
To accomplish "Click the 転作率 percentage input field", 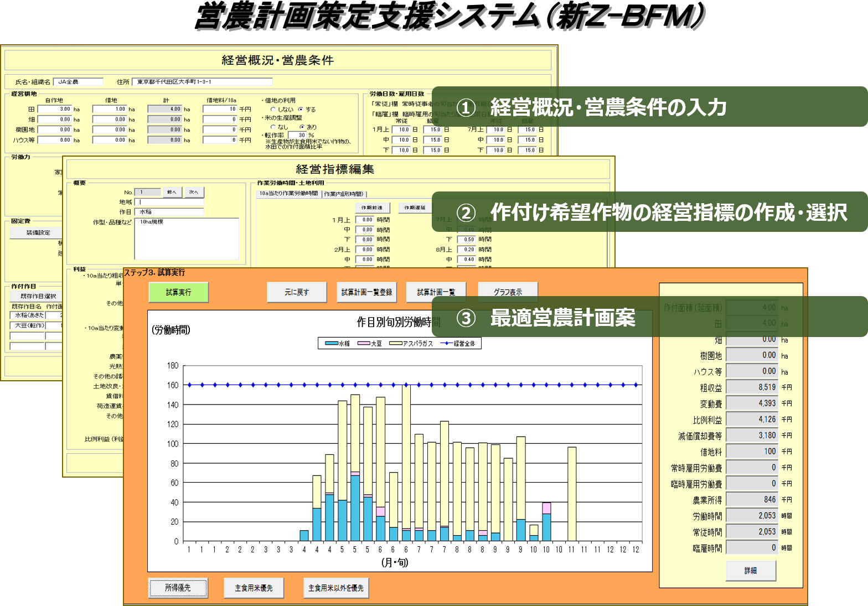I will [x=297, y=135].
